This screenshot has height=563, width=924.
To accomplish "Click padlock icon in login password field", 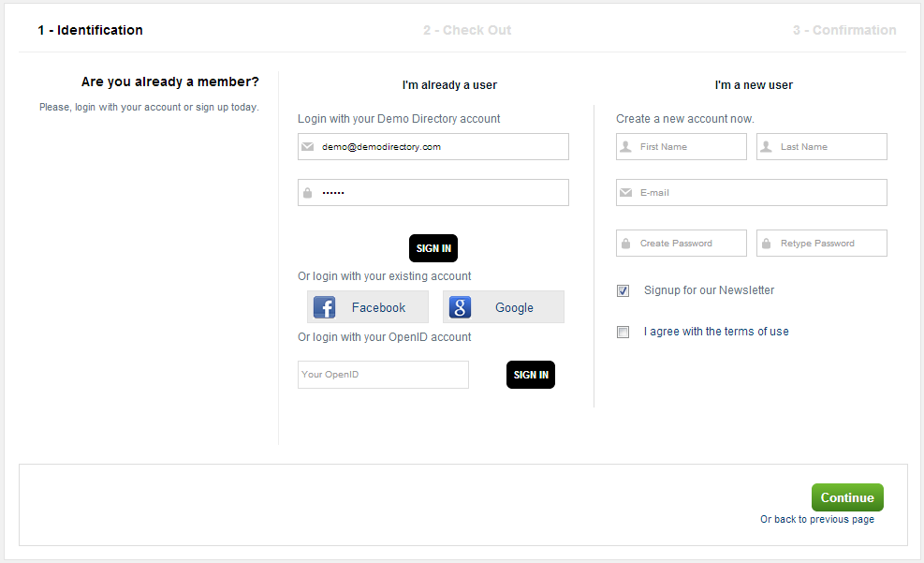I will click(307, 193).
